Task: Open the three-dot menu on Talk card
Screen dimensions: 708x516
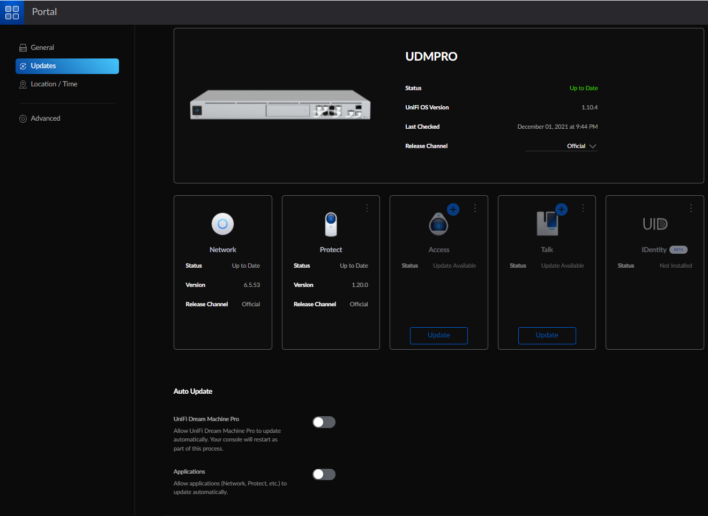Action: pos(583,208)
